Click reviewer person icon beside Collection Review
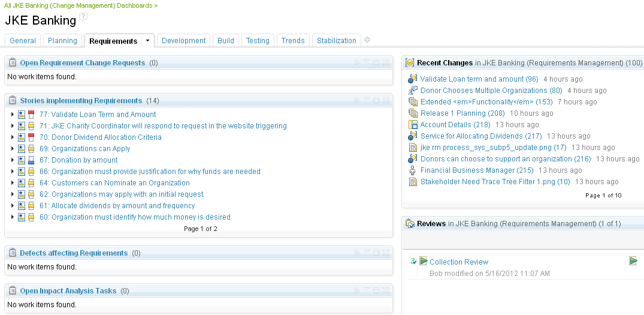644x315 pixels. point(413,261)
